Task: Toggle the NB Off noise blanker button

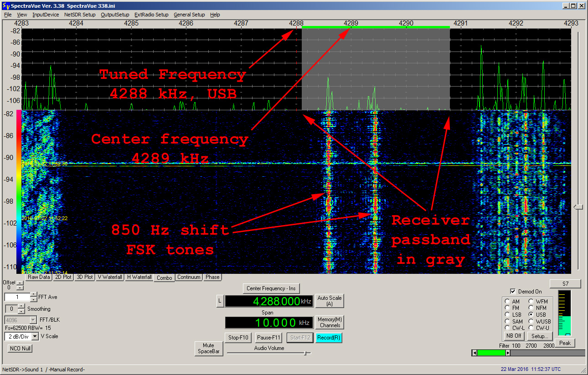Action: [514, 336]
